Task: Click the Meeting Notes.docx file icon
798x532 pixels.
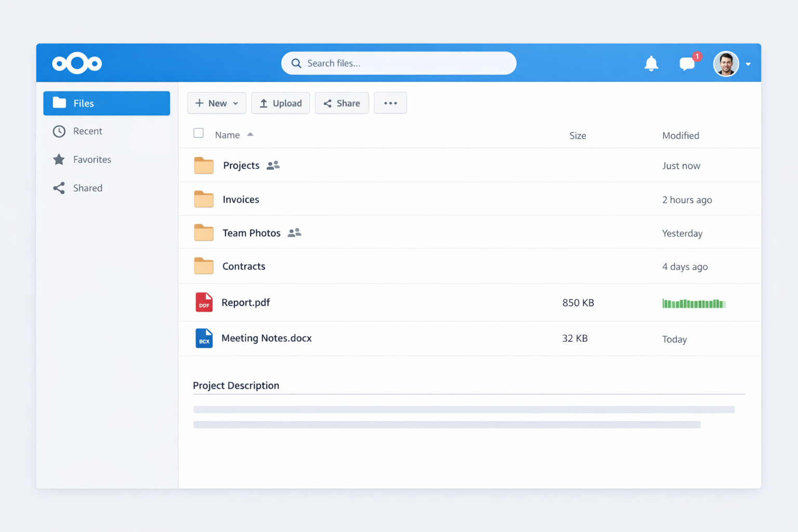Action: 204,338
